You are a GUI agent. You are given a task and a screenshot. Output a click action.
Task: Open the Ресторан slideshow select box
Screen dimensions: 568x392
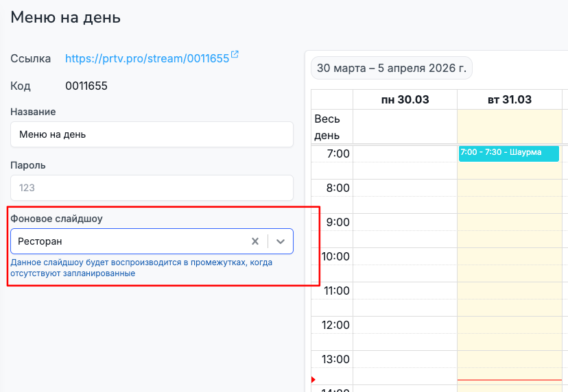pos(130,241)
